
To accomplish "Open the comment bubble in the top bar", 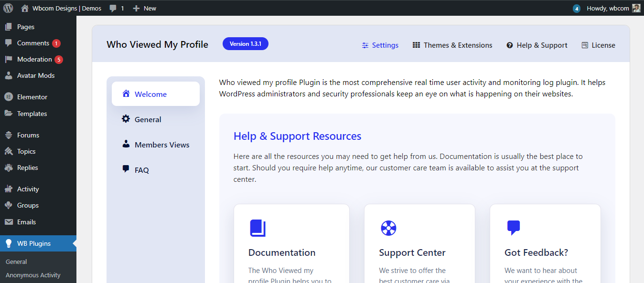I will (112, 8).
